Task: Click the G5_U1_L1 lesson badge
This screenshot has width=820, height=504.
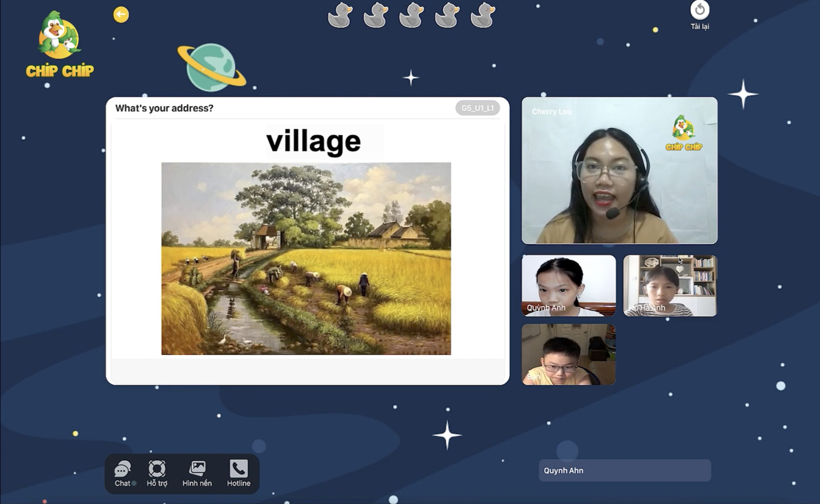Action: click(477, 108)
